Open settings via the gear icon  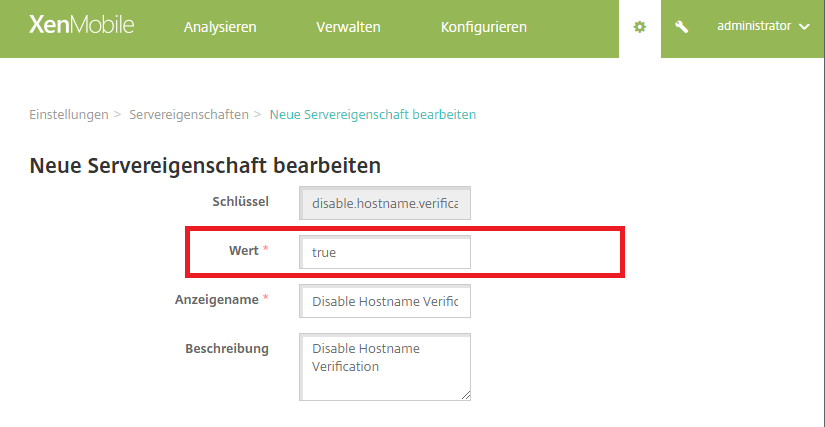tap(640, 27)
